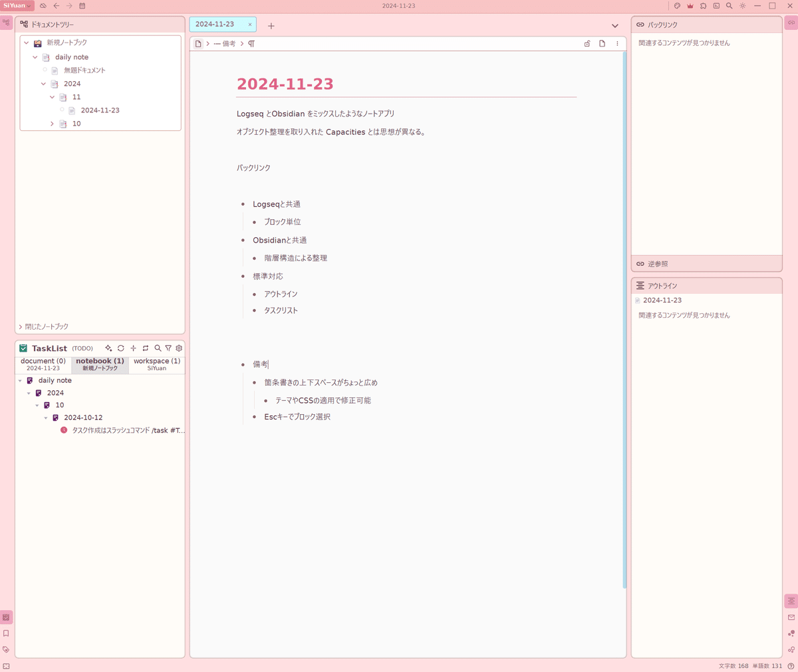Click the TaskList switch arrows icon

(146, 348)
